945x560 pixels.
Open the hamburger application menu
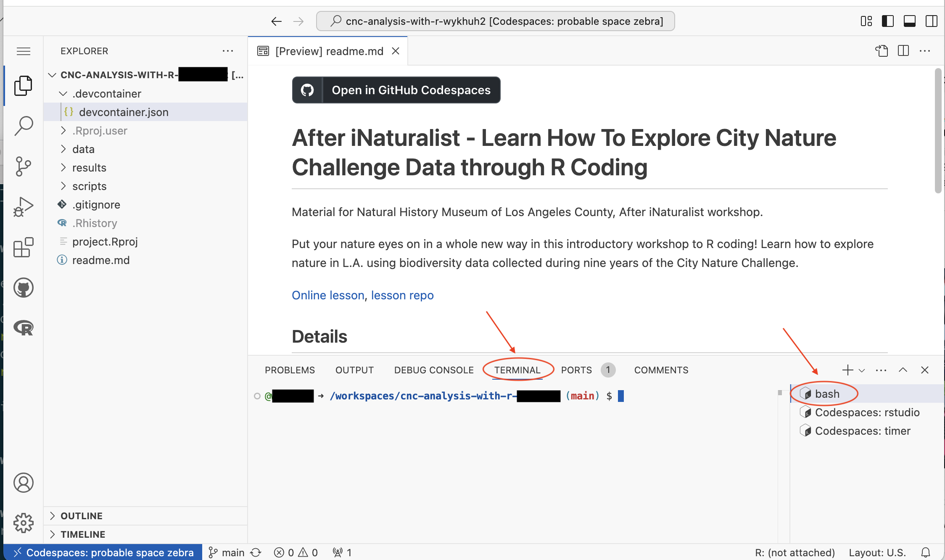(x=24, y=51)
